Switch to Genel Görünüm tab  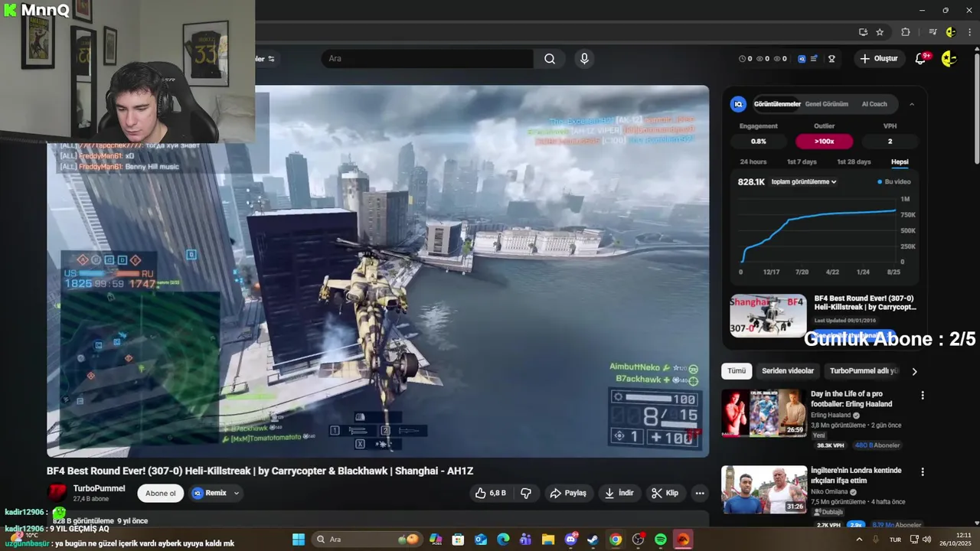tap(826, 104)
